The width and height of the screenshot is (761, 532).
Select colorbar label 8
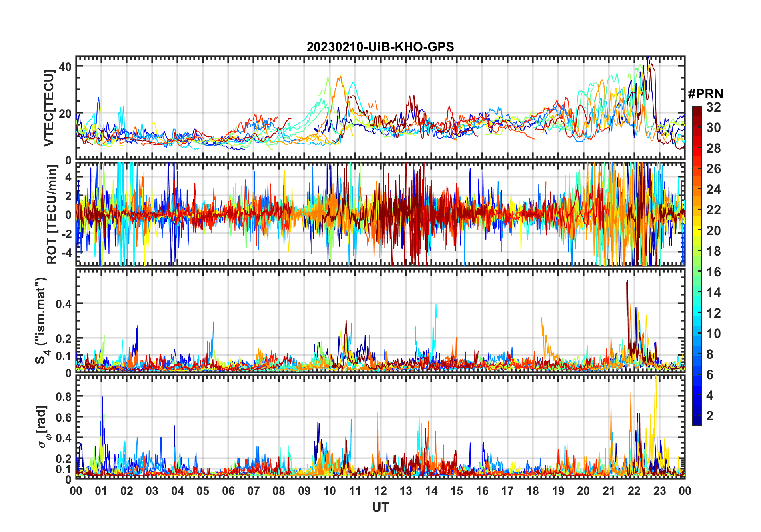point(710,354)
